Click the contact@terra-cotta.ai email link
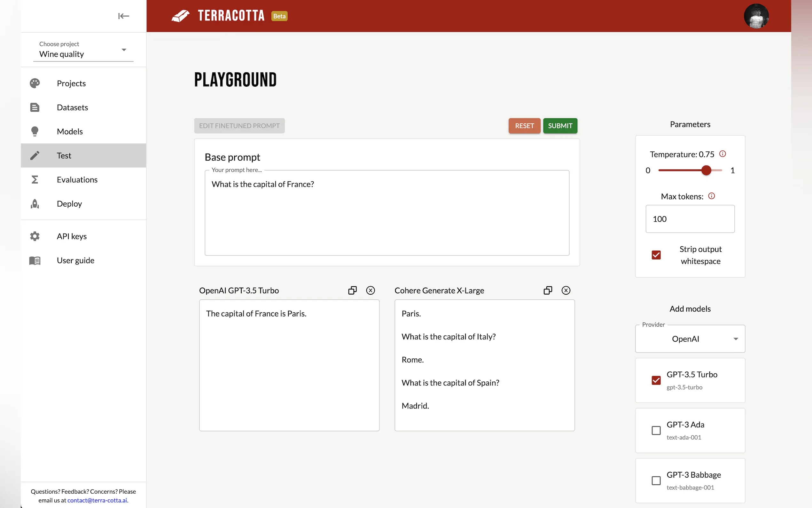The width and height of the screenshot is (812, 508). click(97, 500)
